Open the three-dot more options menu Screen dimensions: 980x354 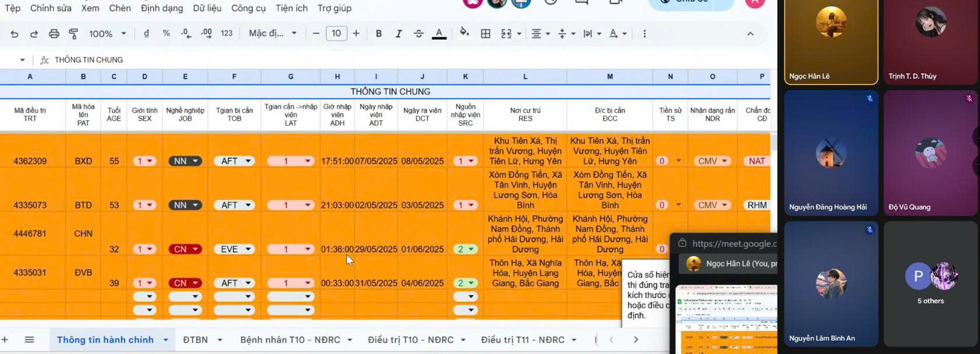tap(644, 34)
